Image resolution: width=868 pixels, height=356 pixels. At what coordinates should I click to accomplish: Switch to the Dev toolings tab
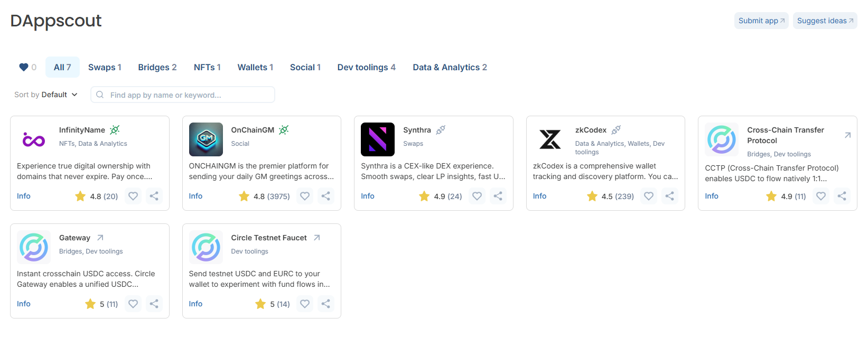[366, 67]
